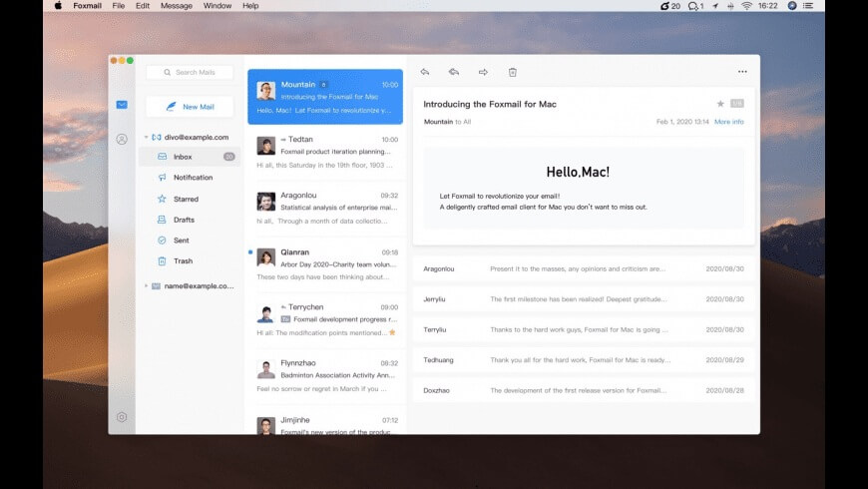Click the Trash bin icon in the sidebar
Viewport: 868px width, 489px height.
point(163,260)
